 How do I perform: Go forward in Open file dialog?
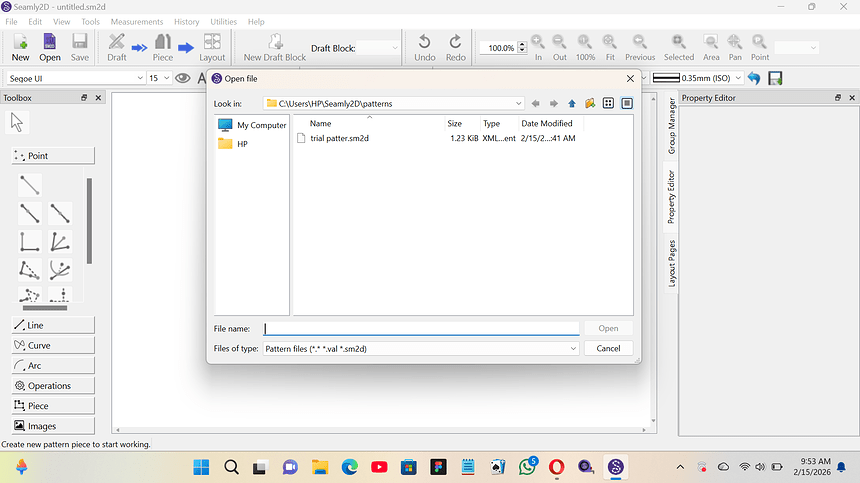click(554, 104)
